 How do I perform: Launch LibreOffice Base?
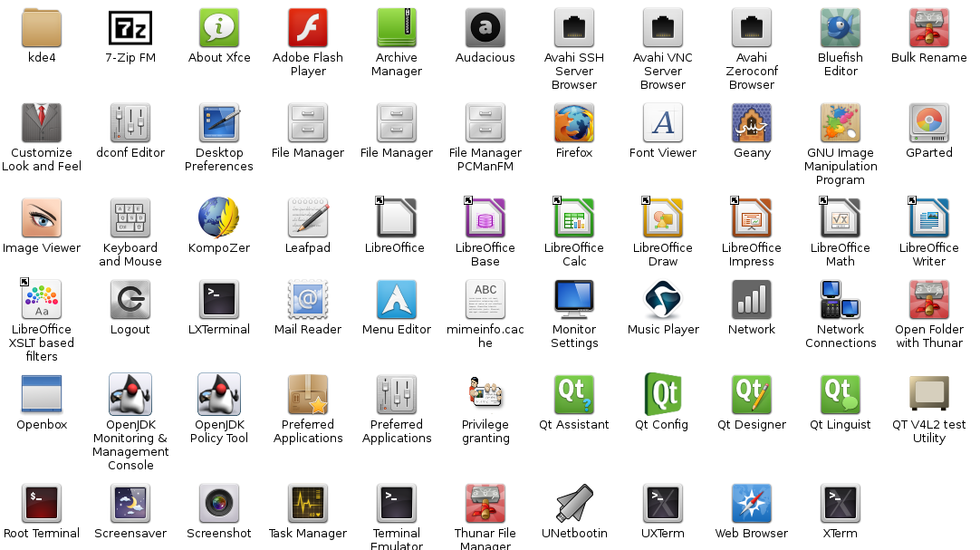point(485,218)
